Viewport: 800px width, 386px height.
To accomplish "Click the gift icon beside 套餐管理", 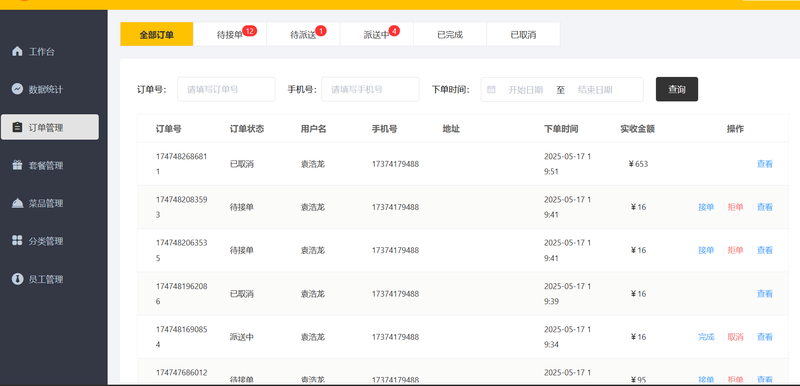I will pyautogui.click(x=17, y=165).
